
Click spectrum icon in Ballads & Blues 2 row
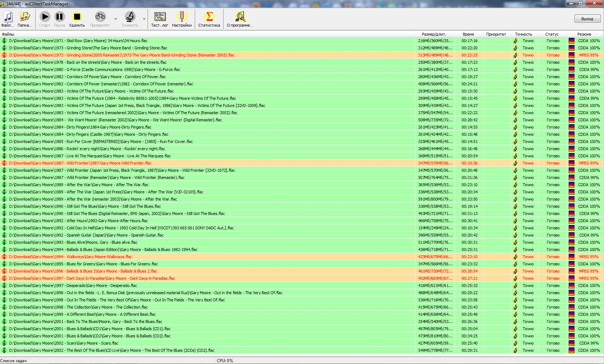572,271
